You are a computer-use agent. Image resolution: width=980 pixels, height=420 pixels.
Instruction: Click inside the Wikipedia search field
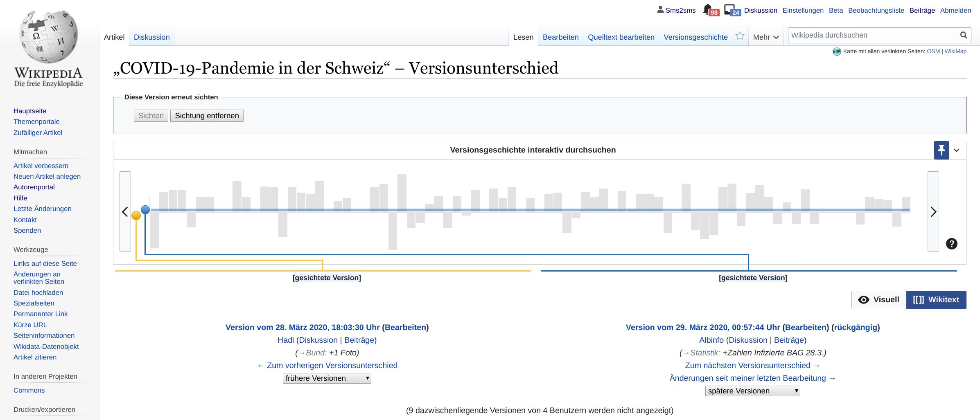860,35
